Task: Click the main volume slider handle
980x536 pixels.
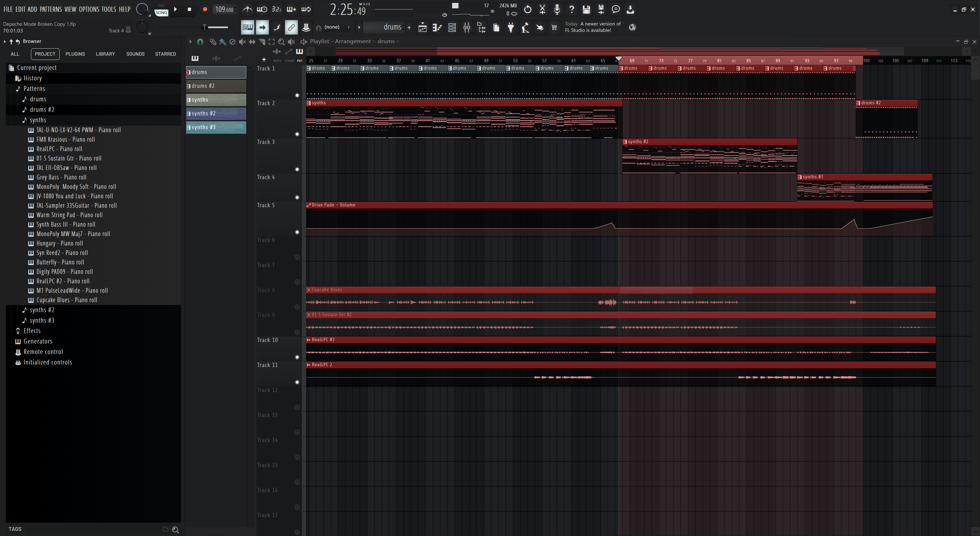Action: (x=204, y=27)
